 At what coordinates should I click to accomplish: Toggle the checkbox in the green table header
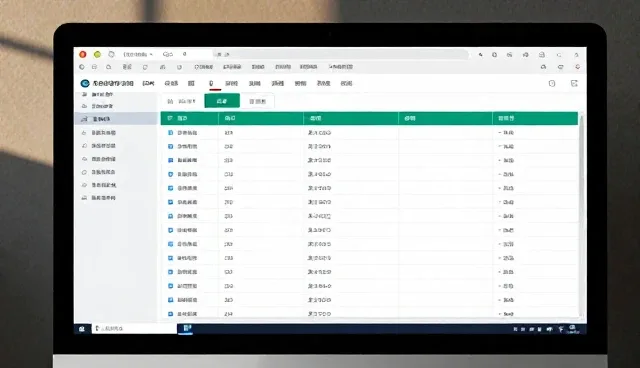[x=170, y=118]
